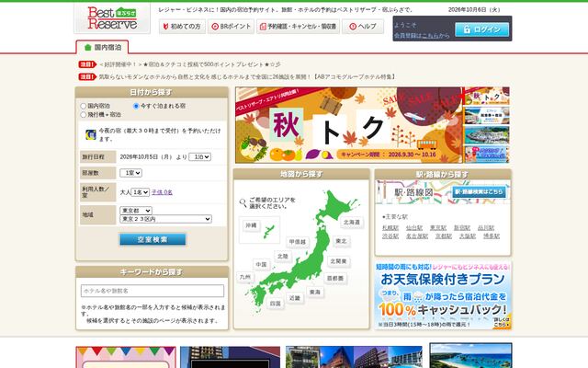Select the 航空券＋宿泊 banner thumbnail
This screenshot has height=368, width=588.
click(486, 116)
